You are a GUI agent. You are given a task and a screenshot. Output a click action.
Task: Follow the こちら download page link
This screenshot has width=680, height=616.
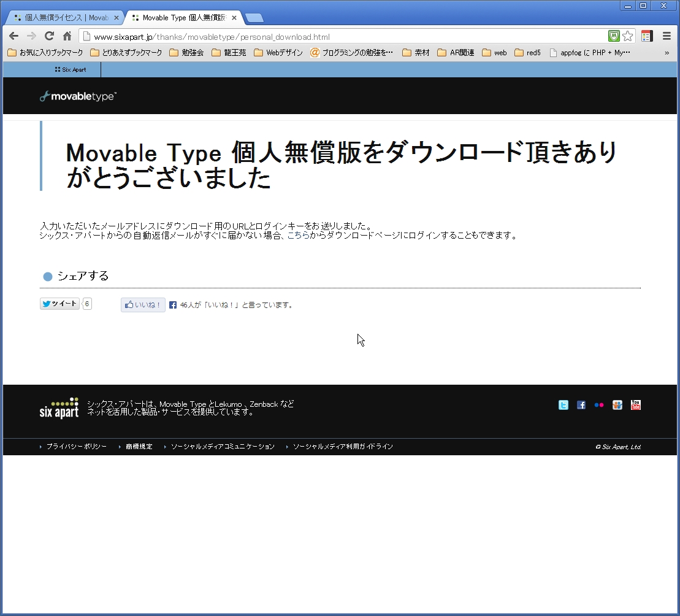(x=299, y=235)
